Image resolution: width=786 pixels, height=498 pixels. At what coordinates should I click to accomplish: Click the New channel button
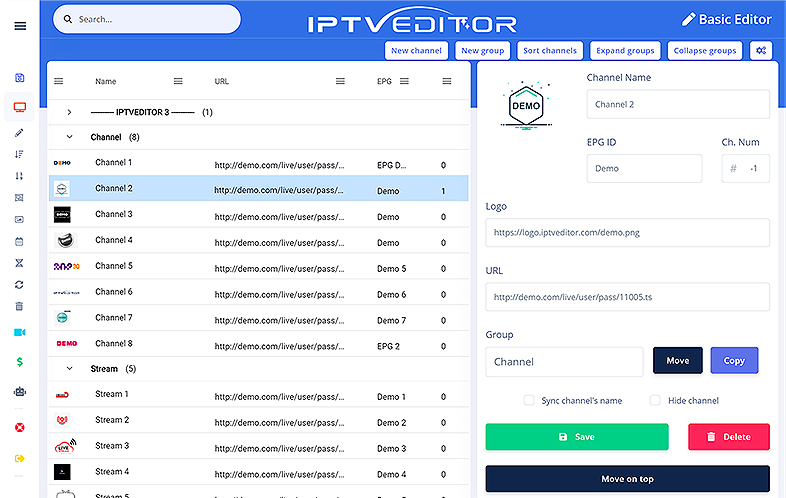click(x=416, y=51)
